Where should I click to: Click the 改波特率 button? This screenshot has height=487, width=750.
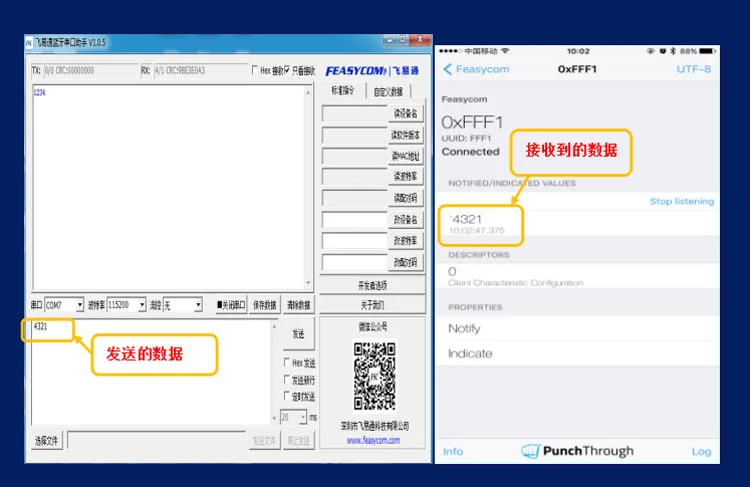click(406, 241)
